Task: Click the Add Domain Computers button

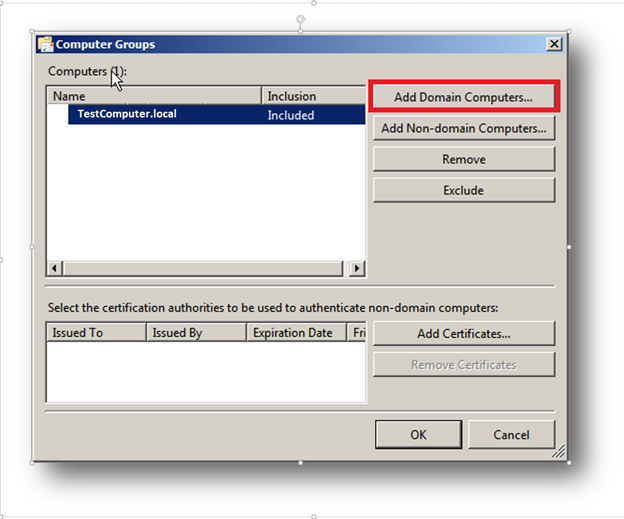Action: [x=464, y=97]
